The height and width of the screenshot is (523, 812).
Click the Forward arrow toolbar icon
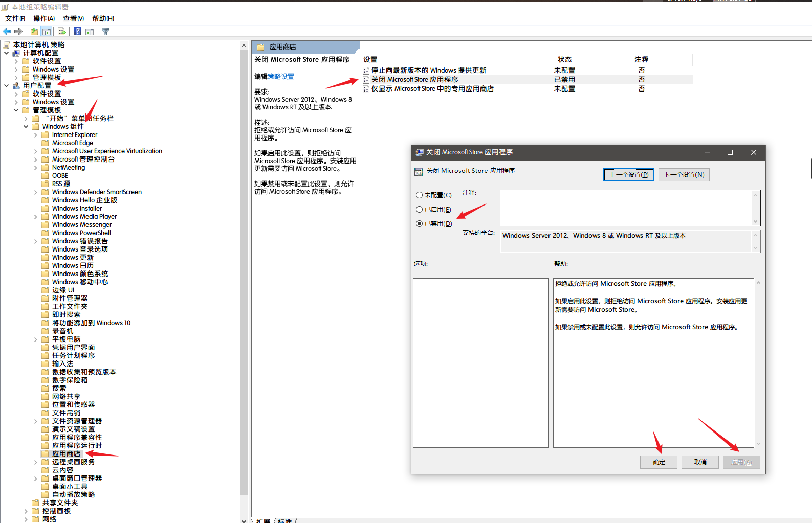[18, 32]
